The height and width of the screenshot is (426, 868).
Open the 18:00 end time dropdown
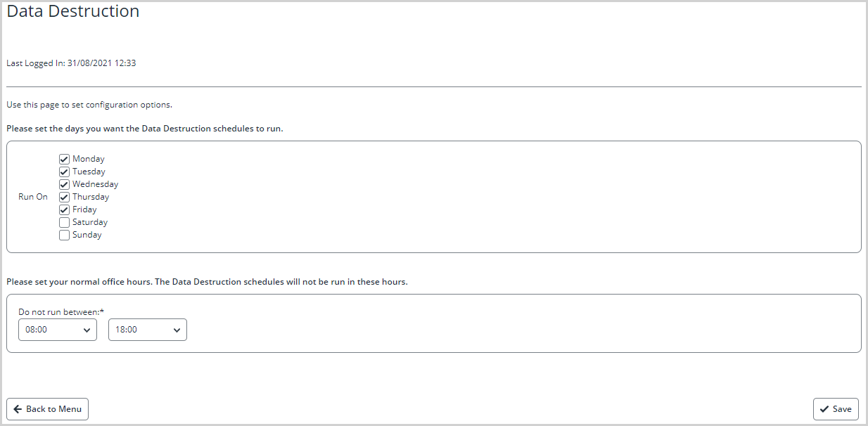[148, 330]
